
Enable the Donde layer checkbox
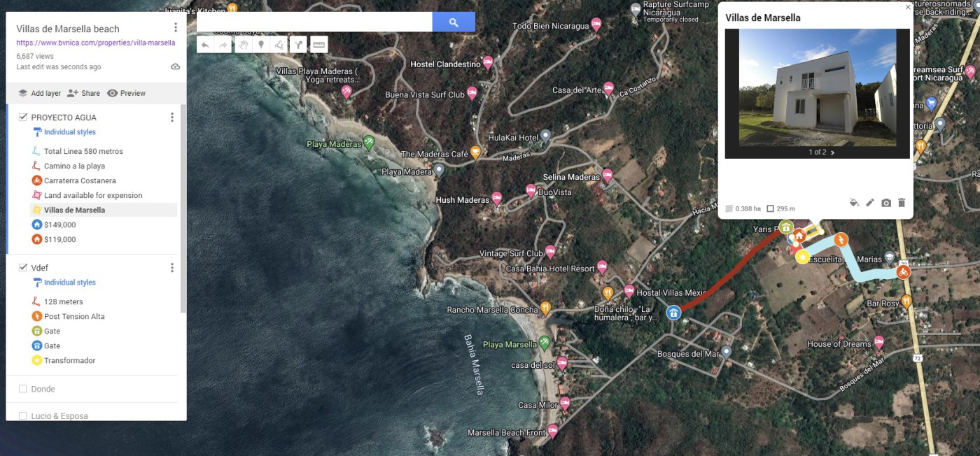pyautogui.click(x=23, y=389)
